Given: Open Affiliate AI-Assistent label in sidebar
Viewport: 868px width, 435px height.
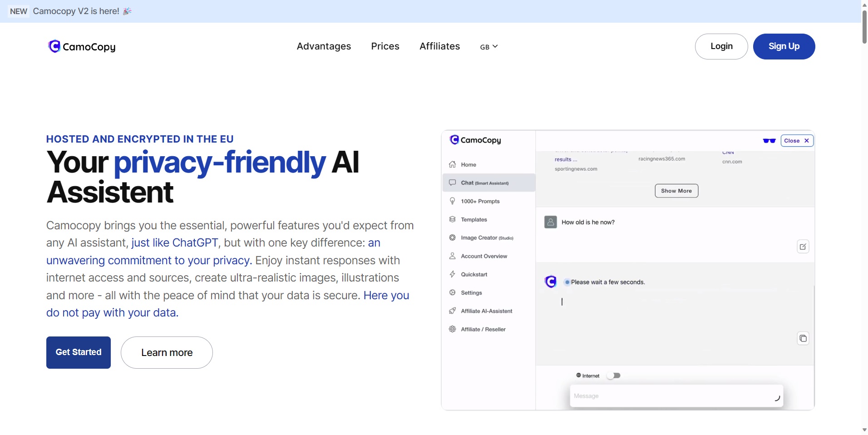Looking at the screenshot, I should coord(487,311).
